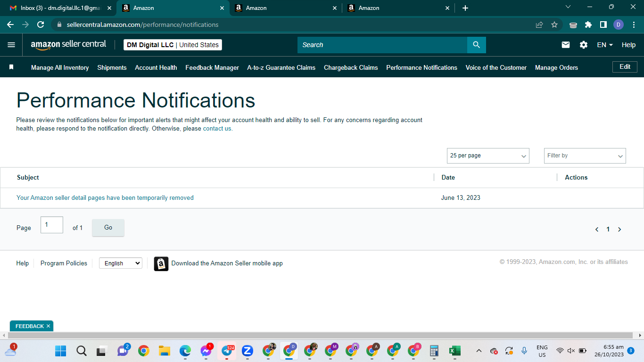Go to the previous notifications page arrow
The height and width of the screenshot is (362, 644).
point(597,230)
